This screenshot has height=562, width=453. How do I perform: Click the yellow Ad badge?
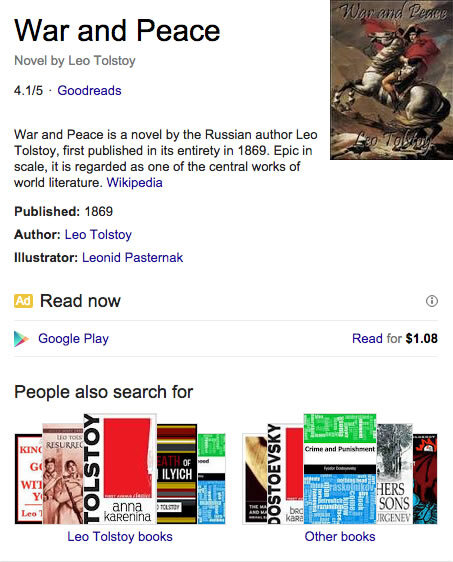23,301
